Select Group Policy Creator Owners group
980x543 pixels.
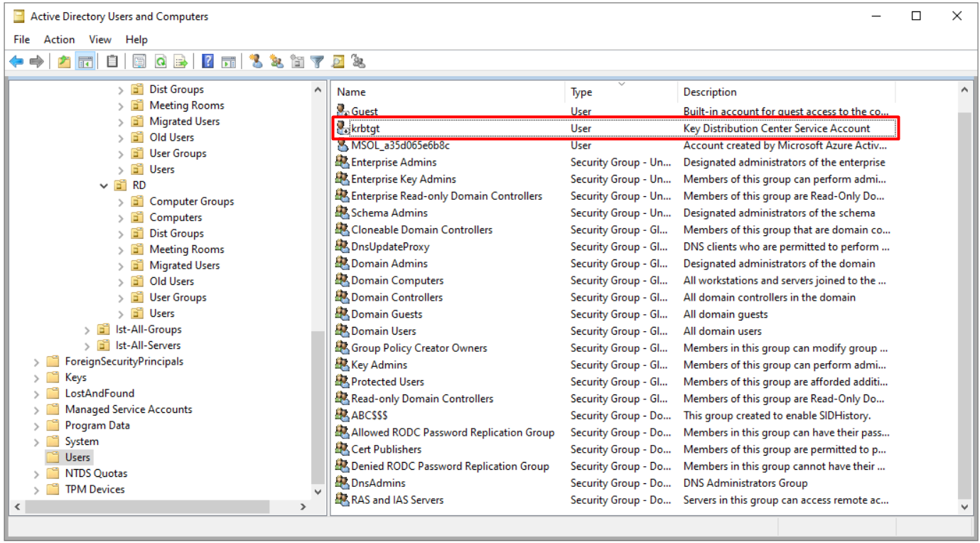pyautogui.click(x=419, y=348)
